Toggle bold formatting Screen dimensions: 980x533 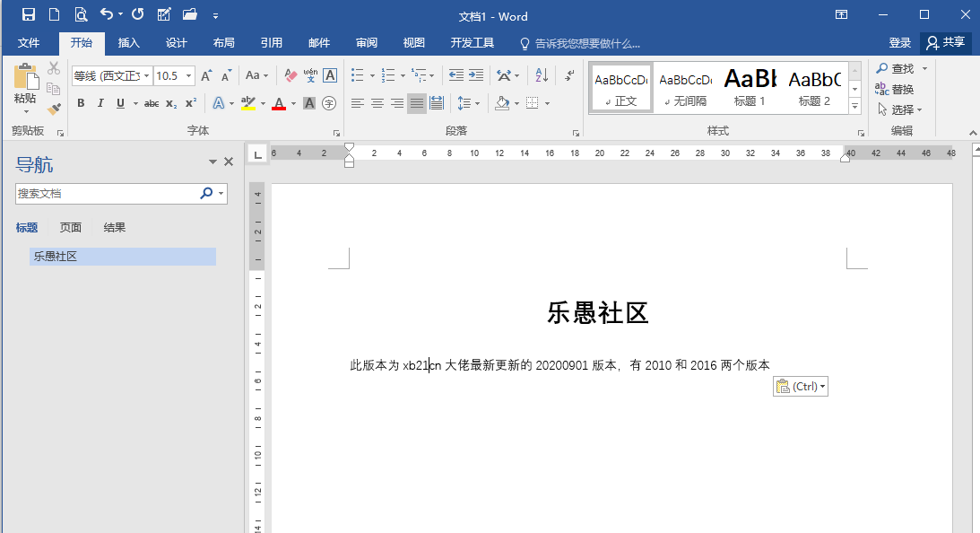coord(81,103)
